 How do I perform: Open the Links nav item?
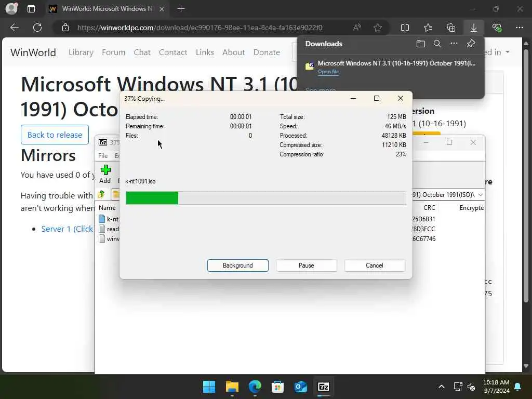pos(205,52)
